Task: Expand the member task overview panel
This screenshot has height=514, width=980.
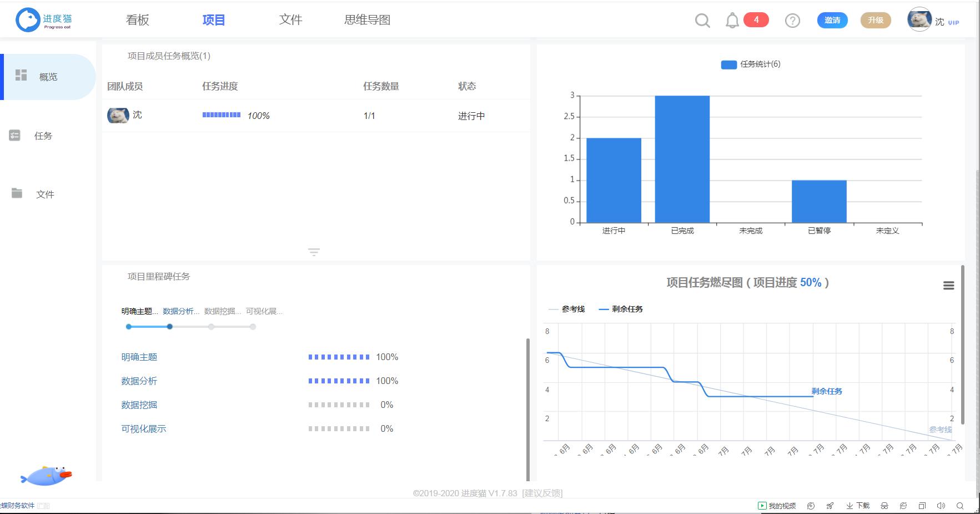Action: point(314,252)
